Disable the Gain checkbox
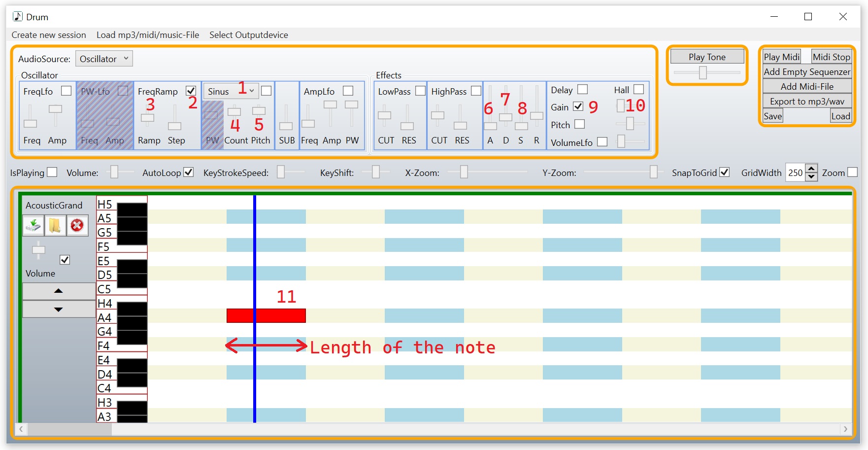 (x=578, y=106)
